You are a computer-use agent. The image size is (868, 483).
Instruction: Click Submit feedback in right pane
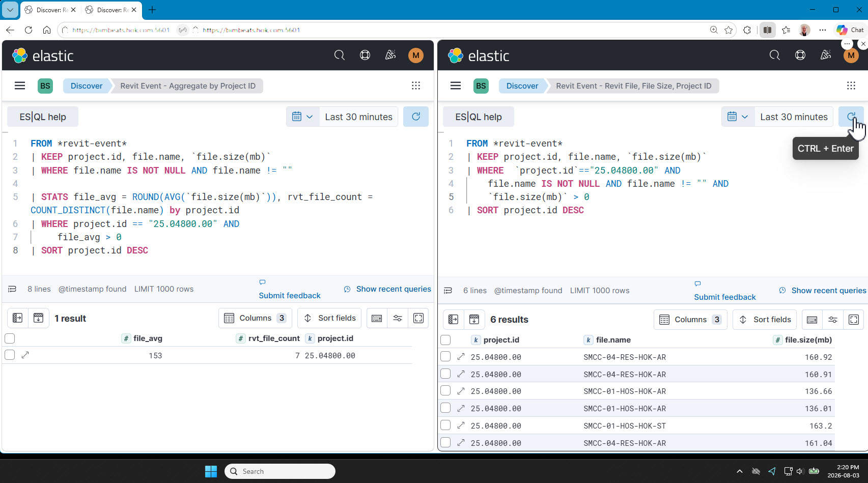click(725, 297)
